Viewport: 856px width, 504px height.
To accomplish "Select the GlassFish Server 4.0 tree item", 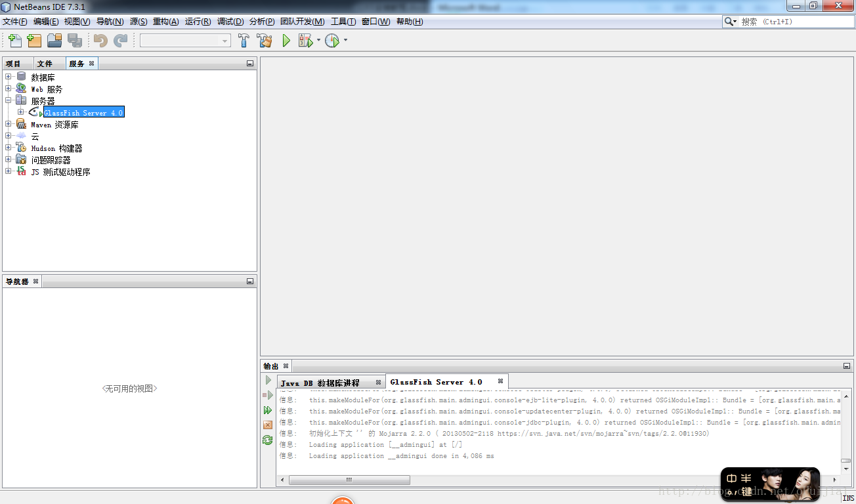I will pyautogui.click(x=83, y=113).
